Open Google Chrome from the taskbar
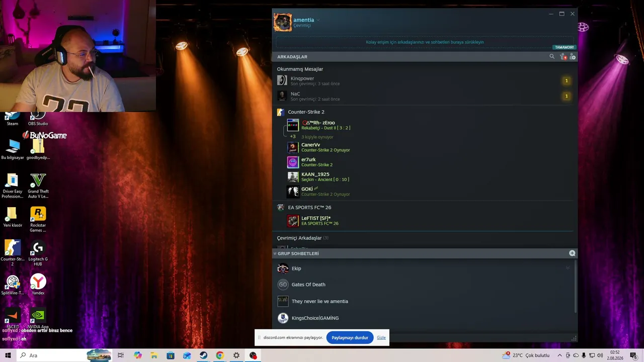The height and width of the screenshot is (362, 644). point(220,355)
